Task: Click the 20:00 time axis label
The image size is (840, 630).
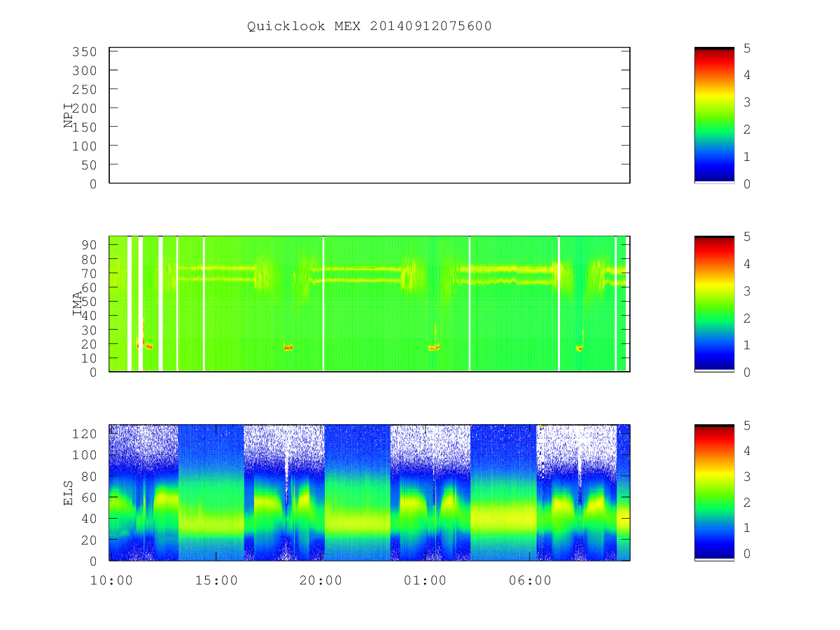Action: [321, 580]
